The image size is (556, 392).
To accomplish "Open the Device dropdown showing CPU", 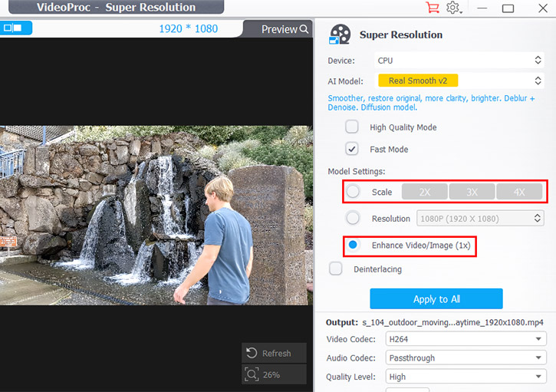I will pos(459,61).
